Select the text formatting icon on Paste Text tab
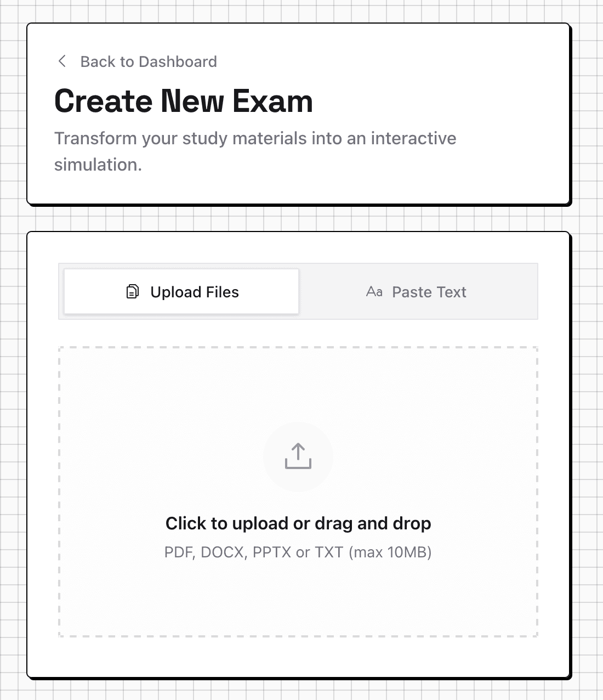The width and height of the screenshot is (603, 700). click(375, 292)
